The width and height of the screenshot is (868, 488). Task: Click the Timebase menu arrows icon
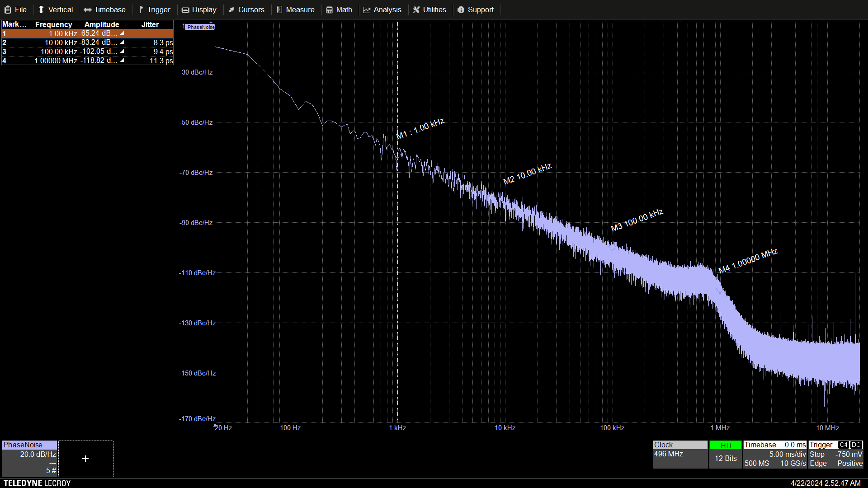tap(88, 10)
